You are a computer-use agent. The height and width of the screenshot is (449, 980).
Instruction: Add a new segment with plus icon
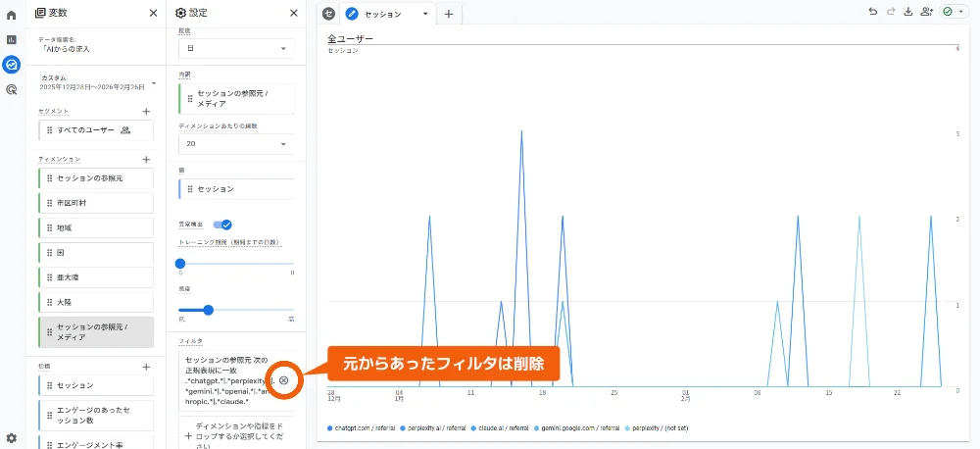[146, 112]
